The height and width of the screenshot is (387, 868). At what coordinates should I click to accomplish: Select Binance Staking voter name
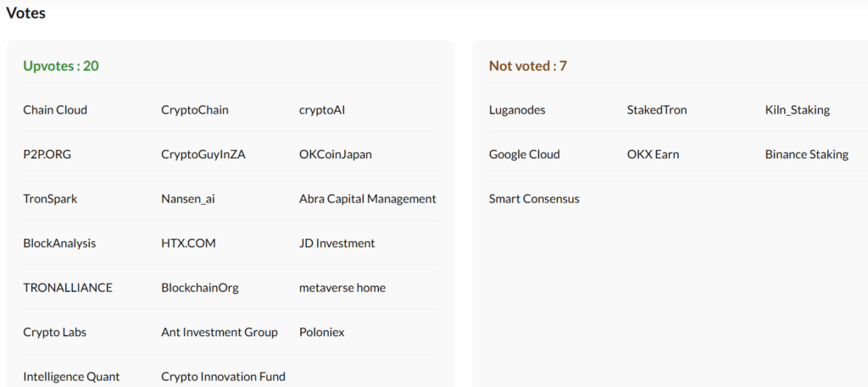[807, 154]
